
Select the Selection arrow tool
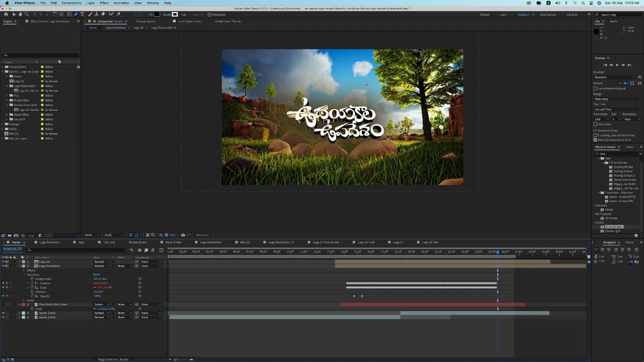[14, 14]
